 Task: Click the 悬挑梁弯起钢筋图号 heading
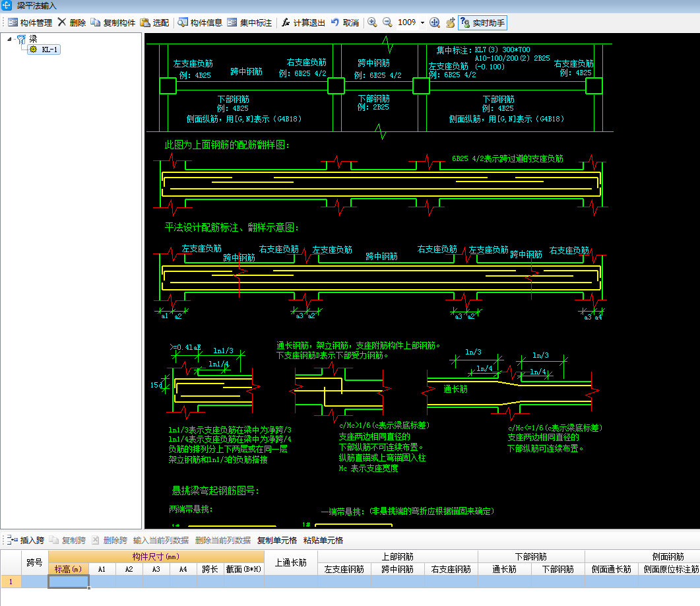coord(216,490)
